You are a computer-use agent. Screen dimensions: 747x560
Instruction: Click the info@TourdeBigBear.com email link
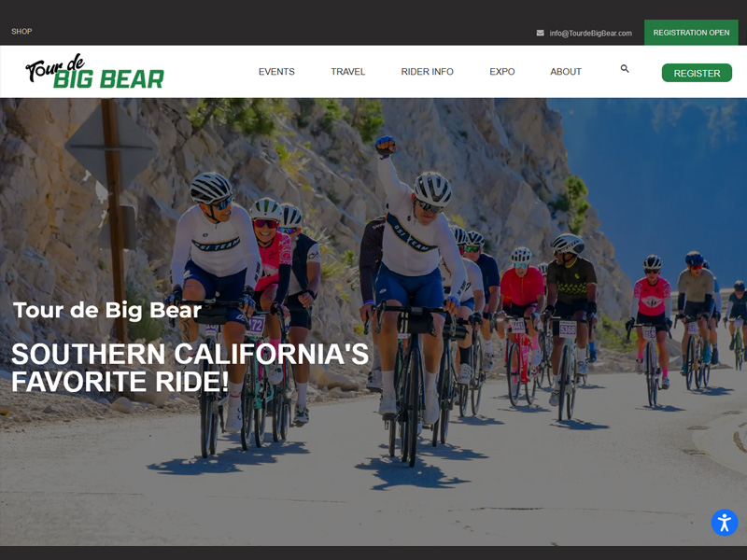tap(590, 33)
